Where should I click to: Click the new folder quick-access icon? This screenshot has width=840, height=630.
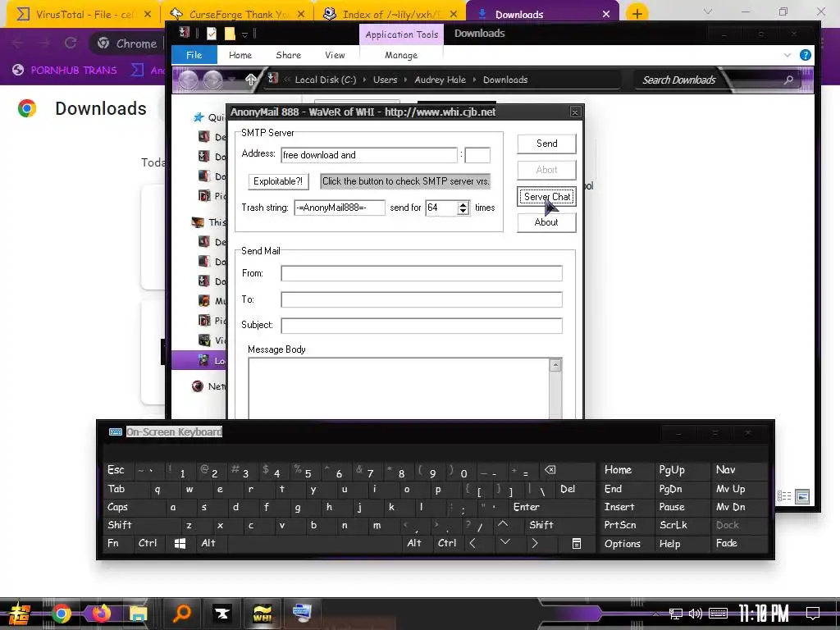230,34
